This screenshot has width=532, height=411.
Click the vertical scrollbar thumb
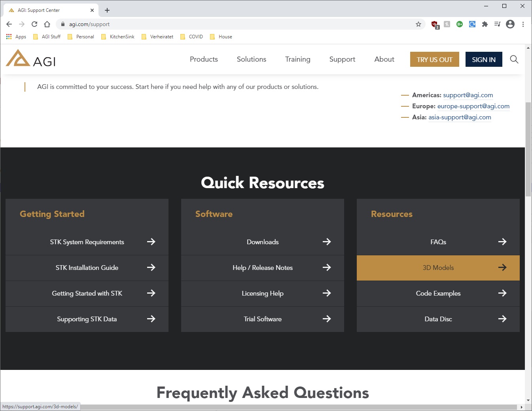tap(528, 149)
